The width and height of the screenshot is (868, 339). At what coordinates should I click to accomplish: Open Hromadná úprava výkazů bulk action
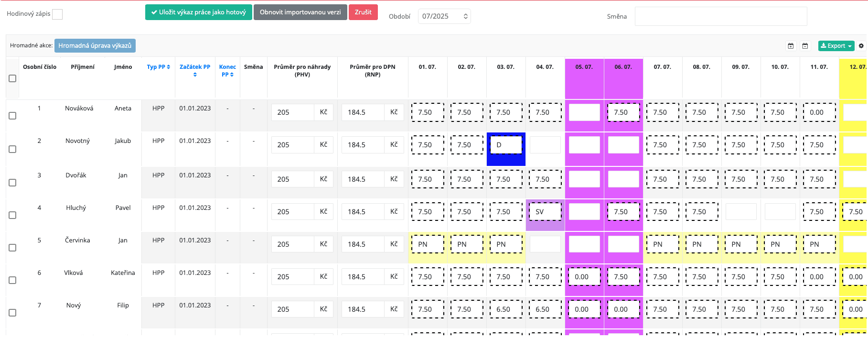click(x=95, y=45)
